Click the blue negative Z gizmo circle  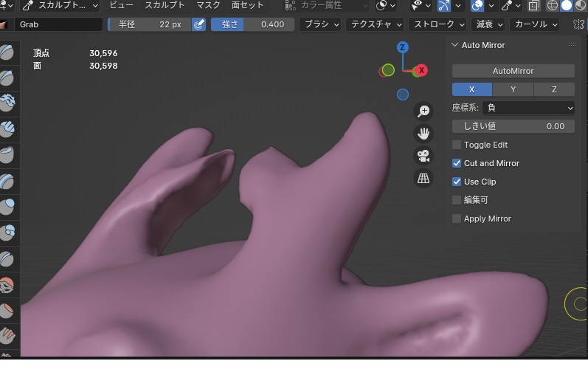[403, 94]
